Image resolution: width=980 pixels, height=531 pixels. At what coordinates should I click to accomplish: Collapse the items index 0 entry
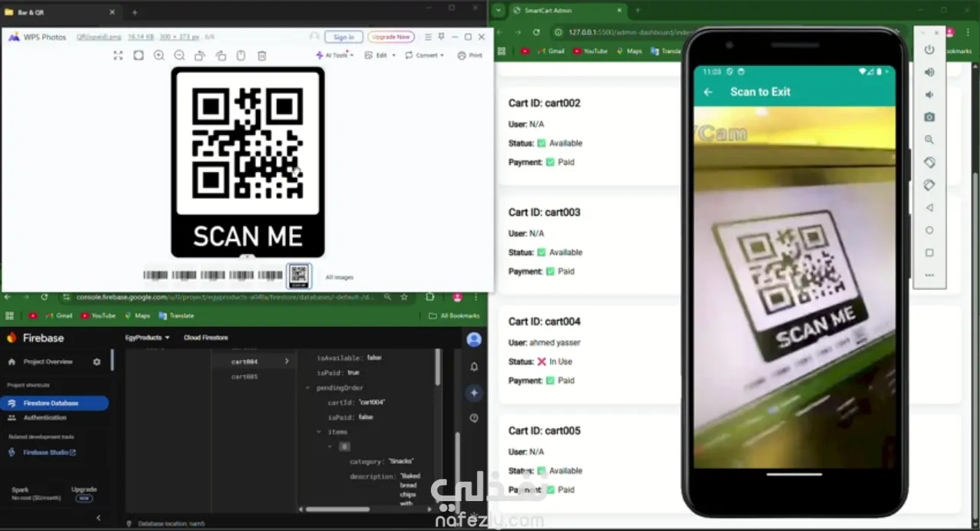coord(331,447)
